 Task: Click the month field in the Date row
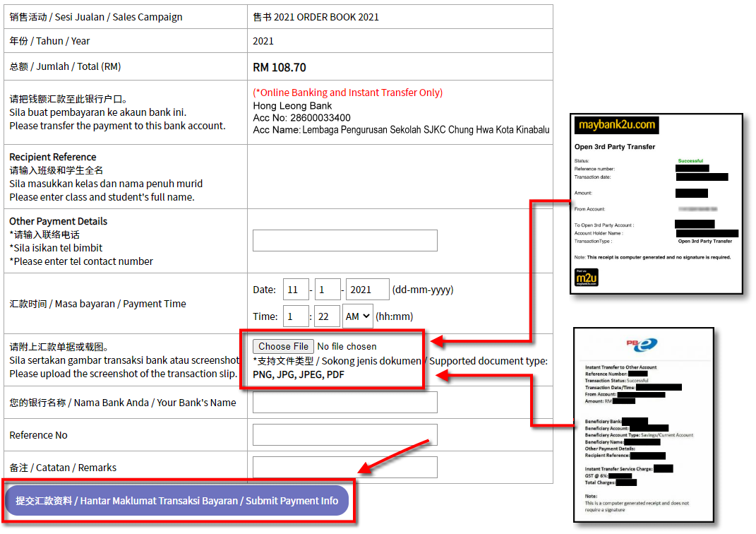[328, 290]
